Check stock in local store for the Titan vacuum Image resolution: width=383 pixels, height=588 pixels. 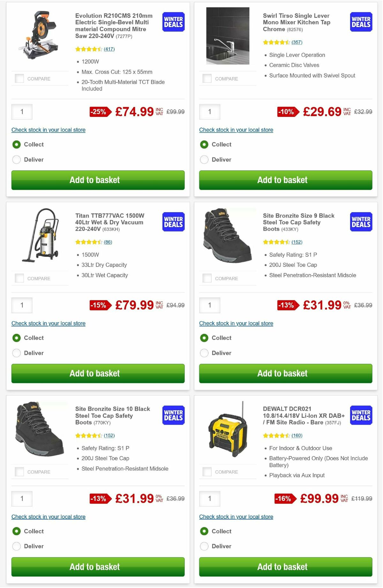pos(48,323)
